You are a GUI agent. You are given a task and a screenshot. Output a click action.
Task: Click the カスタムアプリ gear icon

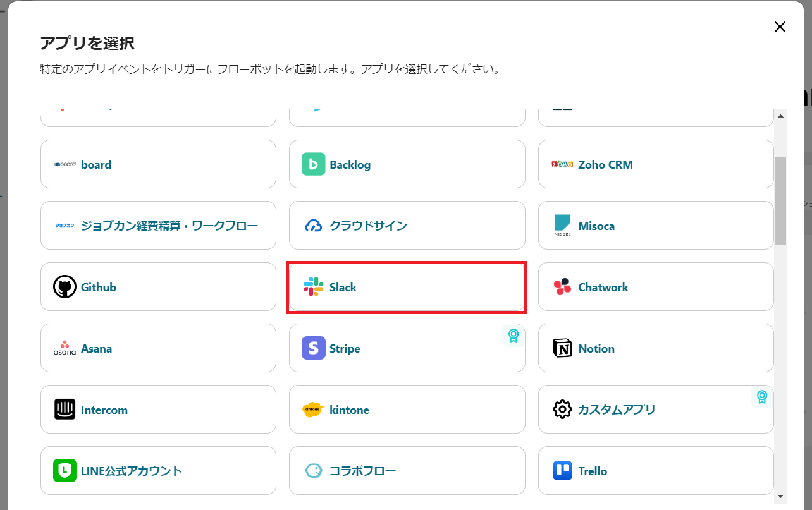coord(562,410)
